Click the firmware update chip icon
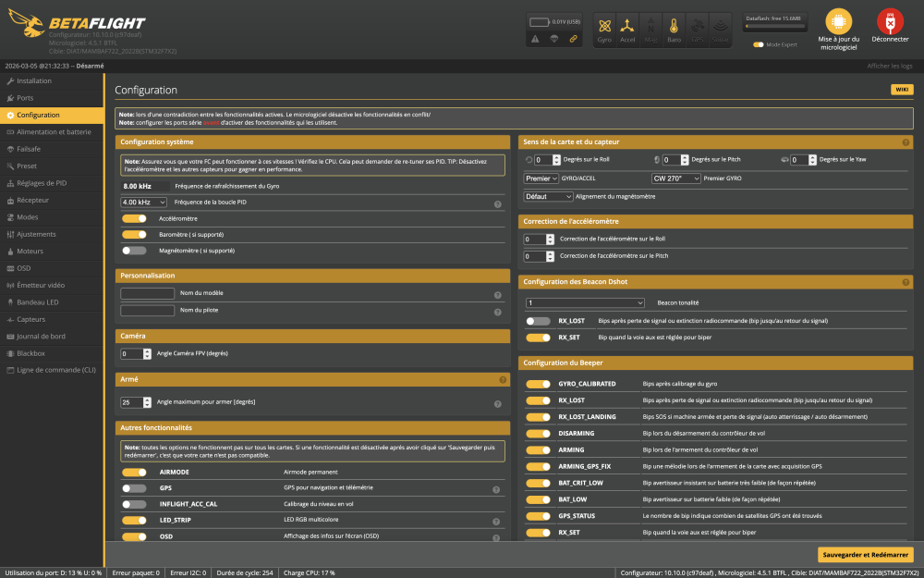924x578 pixels. [838, 22]
